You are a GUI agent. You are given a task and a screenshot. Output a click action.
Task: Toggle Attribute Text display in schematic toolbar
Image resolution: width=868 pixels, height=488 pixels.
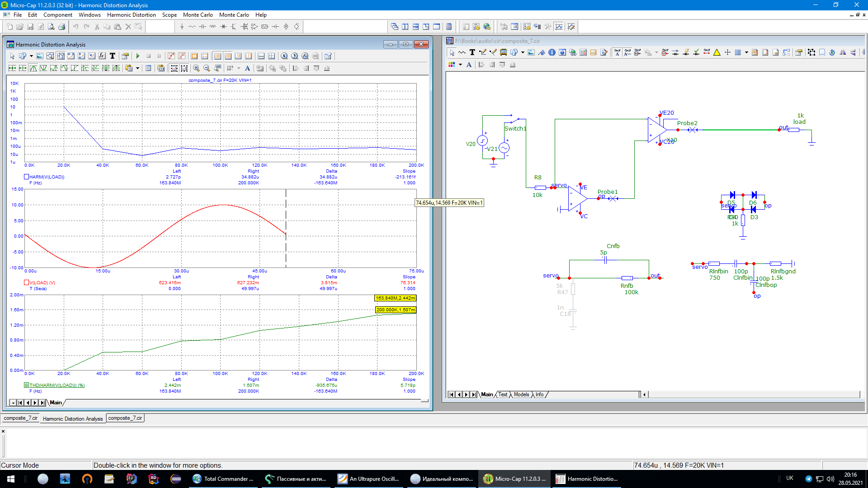pyautogui.click(x=627, y=52)
